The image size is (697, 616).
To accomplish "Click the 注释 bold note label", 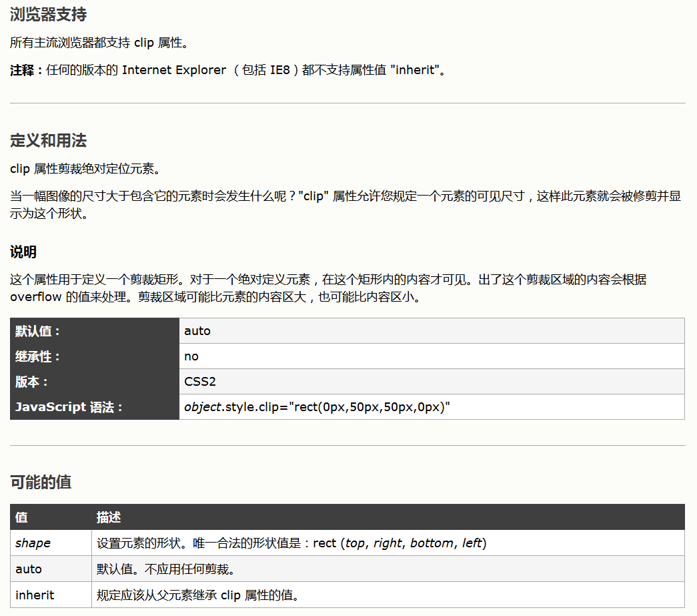I will click(x=26, y=70).
